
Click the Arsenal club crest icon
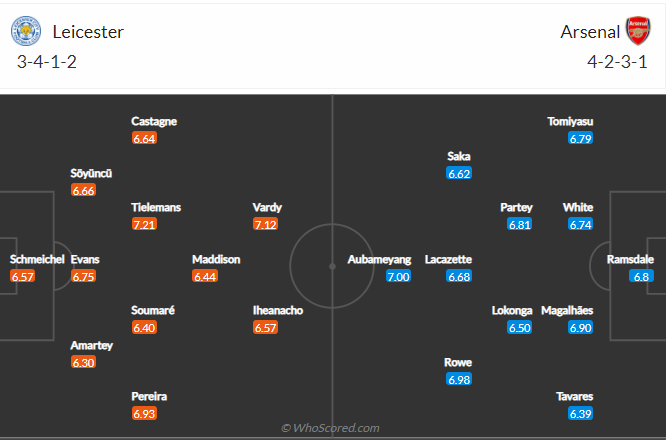coord(637,31)
